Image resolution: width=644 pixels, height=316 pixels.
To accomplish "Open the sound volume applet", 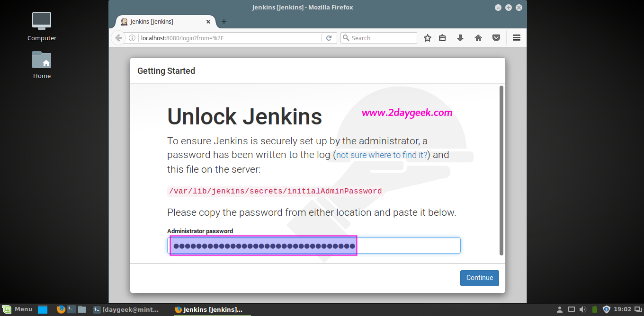I will pos(583,309).
